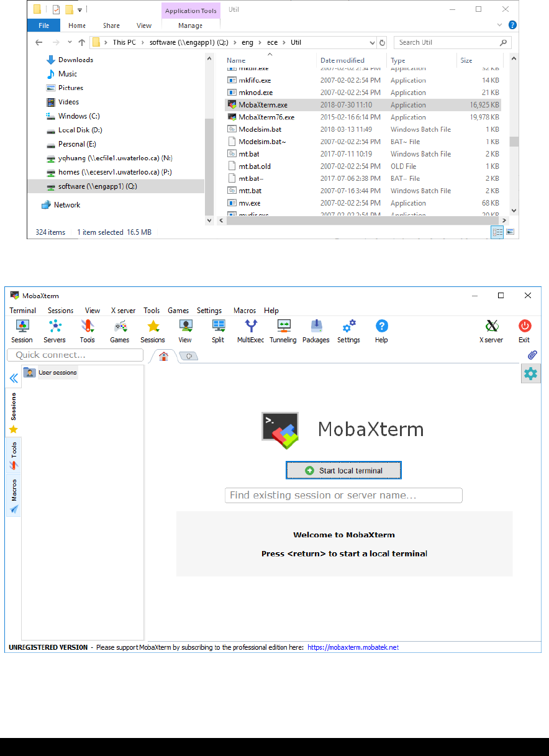The width and height of the screenshot is (549, 756).
Task: Switch to Explorer's Share ribbon tab
Action: click(x=111, y=25)
